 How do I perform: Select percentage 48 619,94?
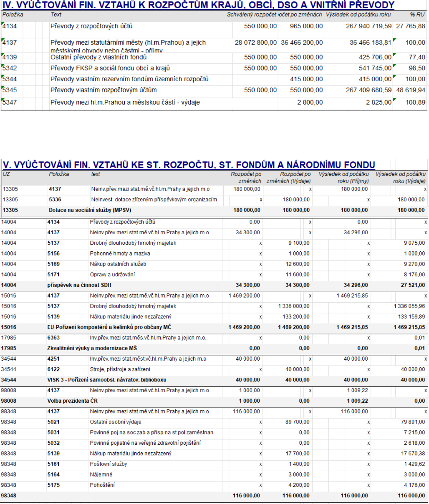point(411,90)
